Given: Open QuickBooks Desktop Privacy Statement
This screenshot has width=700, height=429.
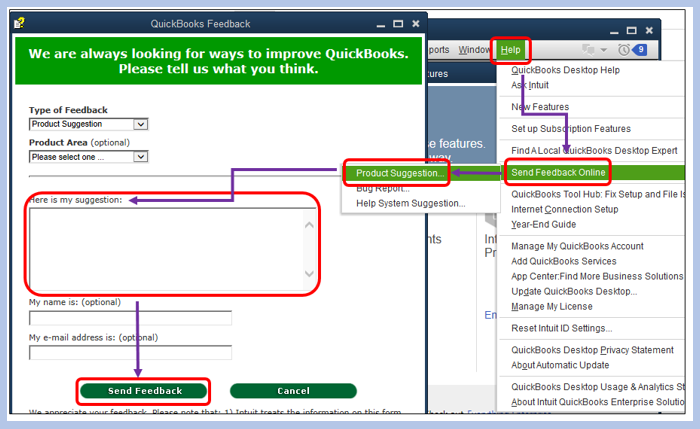Looking at the screenshot, I should [x=592, y=350].
